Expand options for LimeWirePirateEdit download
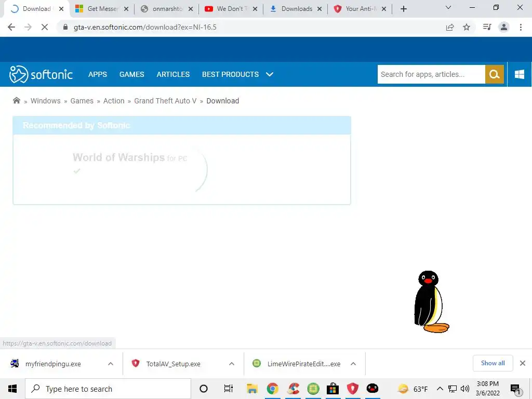This screenshot has width=532, height=399. [353, 364]
